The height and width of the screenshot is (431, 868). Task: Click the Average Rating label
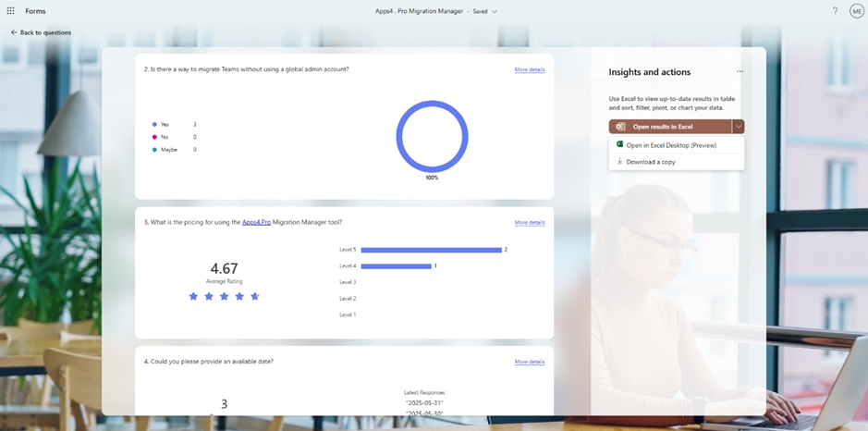[225, 281]
